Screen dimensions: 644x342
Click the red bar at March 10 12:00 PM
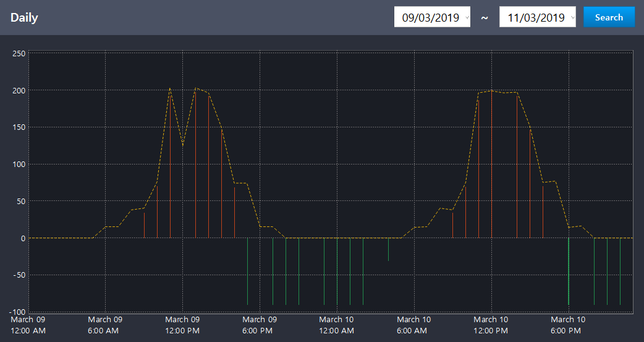(x=491, y=164)
